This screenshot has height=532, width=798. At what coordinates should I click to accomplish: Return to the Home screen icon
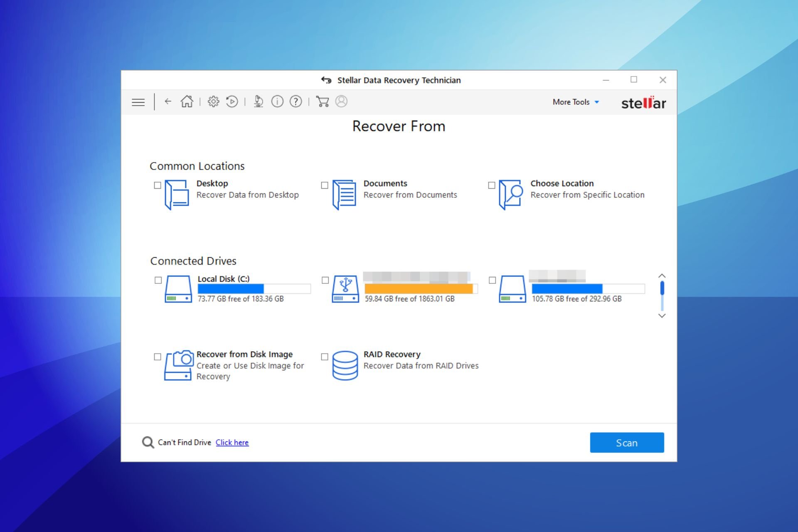(x=187, y=101)
